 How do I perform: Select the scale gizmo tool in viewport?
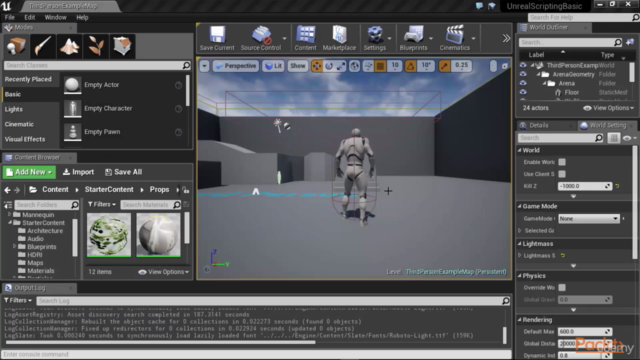[341, 66]
